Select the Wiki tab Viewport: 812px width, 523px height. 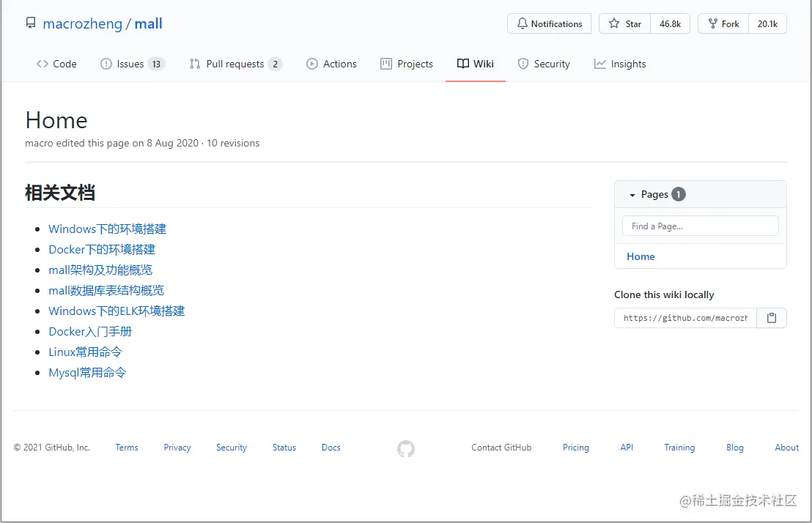click(476, 64)
